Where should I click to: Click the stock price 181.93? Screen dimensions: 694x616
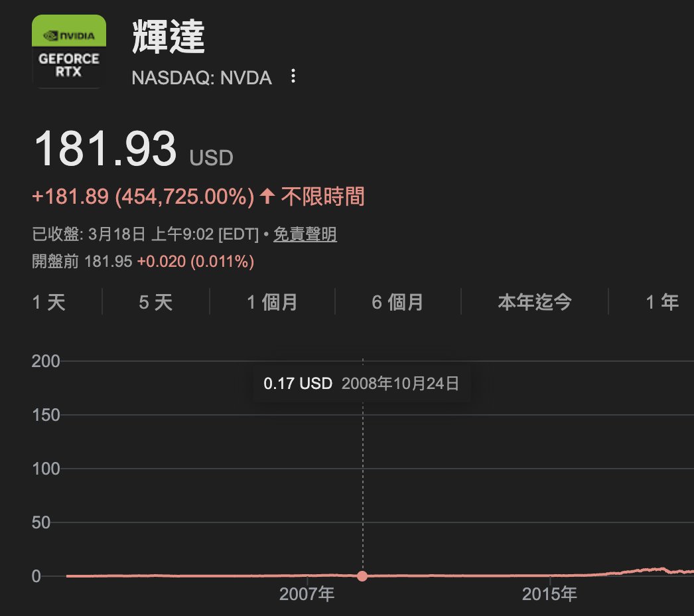coord(105,149)
